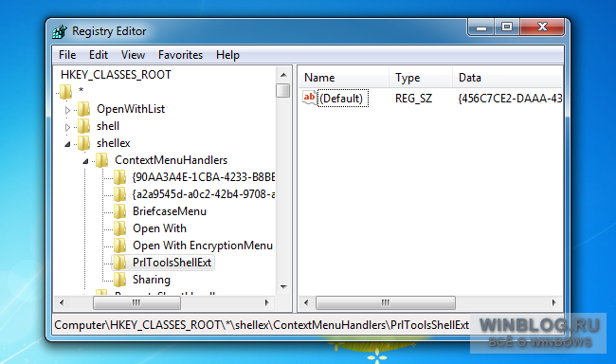Screen dimensions: 616x364
Task: Collapse the shellex key
Action: click(x=67, y=144)
